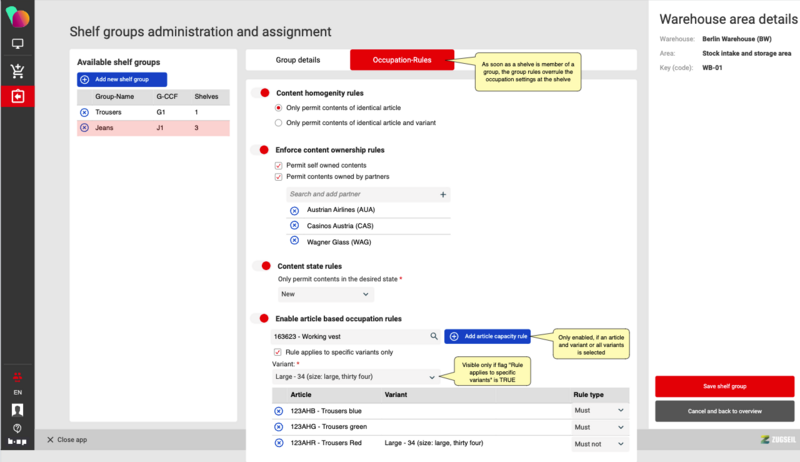Delete the 123AHR Trousers Red rule

tap(279, 442)
